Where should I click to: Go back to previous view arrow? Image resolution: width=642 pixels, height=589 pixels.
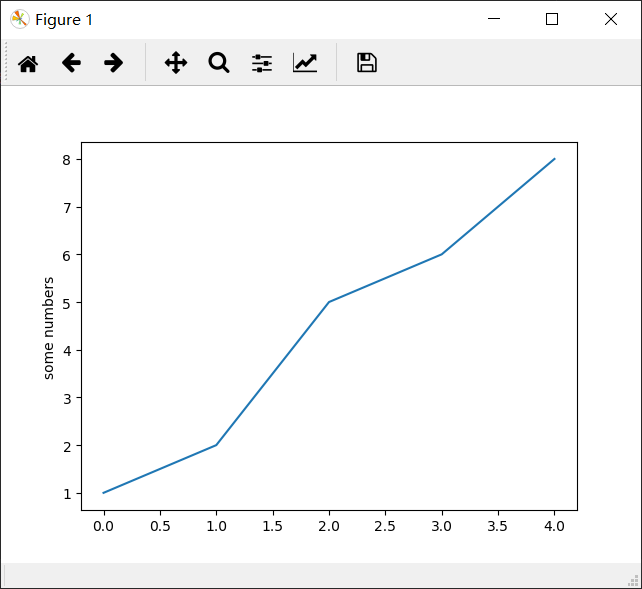point(71,63)
